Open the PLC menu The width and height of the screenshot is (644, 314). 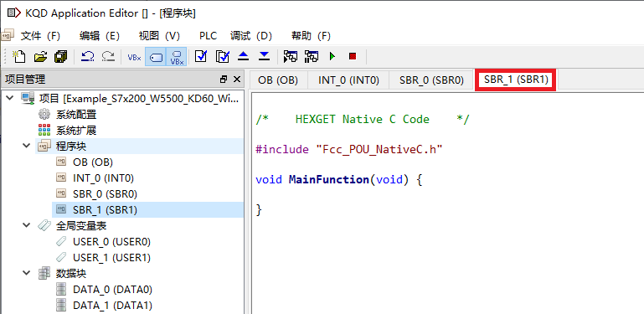pyautogui.click(x=208, y=36)
